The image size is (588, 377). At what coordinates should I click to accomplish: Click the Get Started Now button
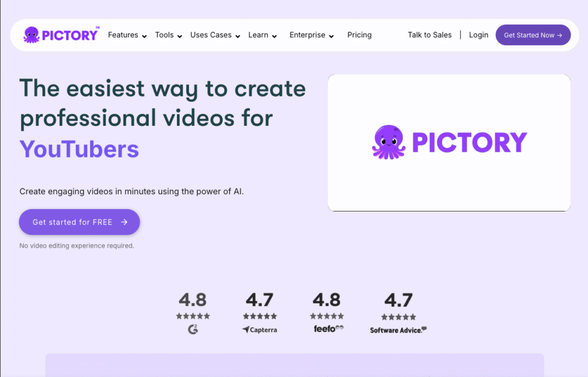pos(533,35)
